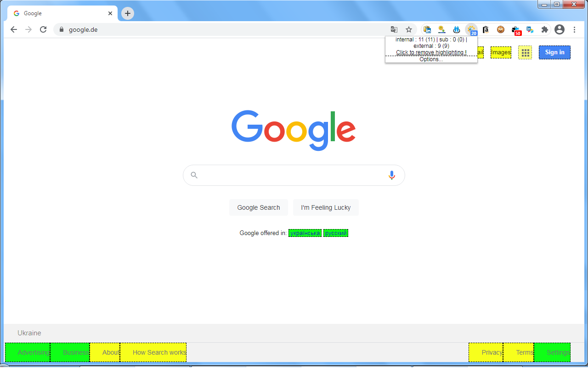Screen dimensions: 588x368
Task: Switch language to українська
Action: click(305, 233)
